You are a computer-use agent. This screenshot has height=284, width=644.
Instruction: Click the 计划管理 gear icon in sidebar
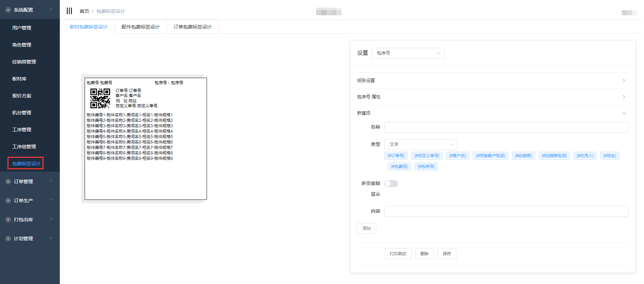(8, 239)
